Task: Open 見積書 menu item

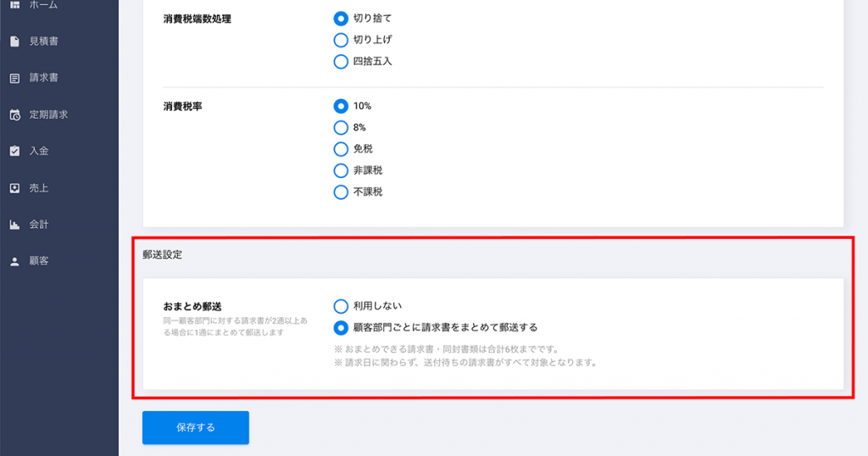Action: click(x=44, y=42)
